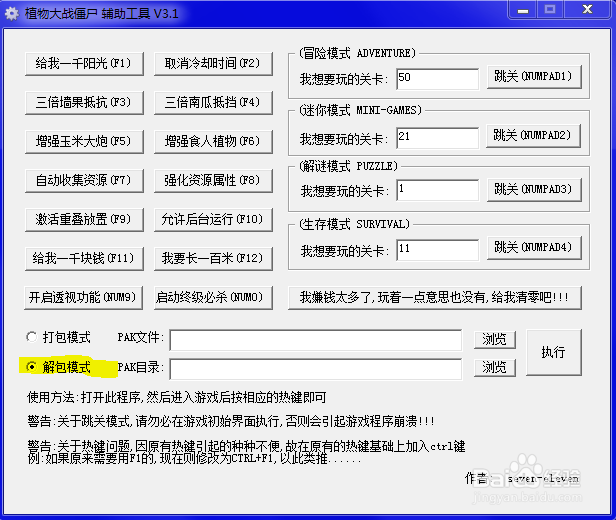This screenshot has width=616, height=520.
Task: Click 取消冷却时间 (F2) button
Action: [213, 63]
